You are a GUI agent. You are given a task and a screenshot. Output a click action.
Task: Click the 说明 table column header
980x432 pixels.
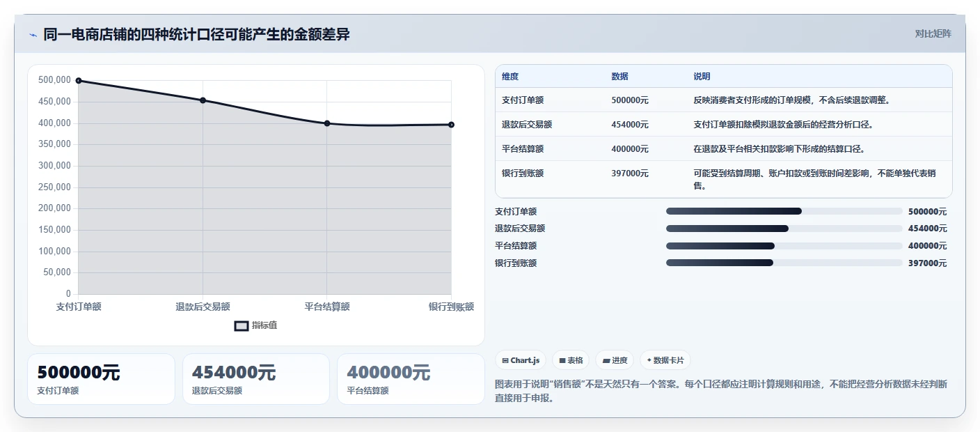(x=702, y=77)
